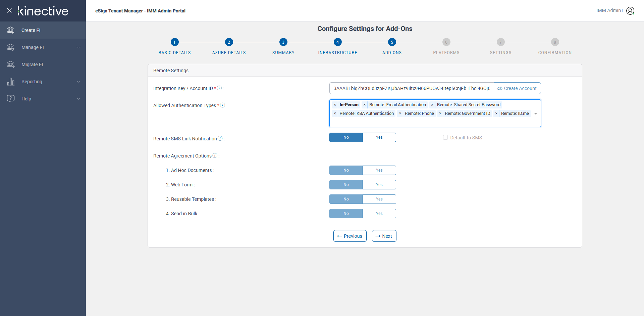The image size is (644, 316).
Task: Go to step 4 circle Infrastructure
Action: point(337,42)
